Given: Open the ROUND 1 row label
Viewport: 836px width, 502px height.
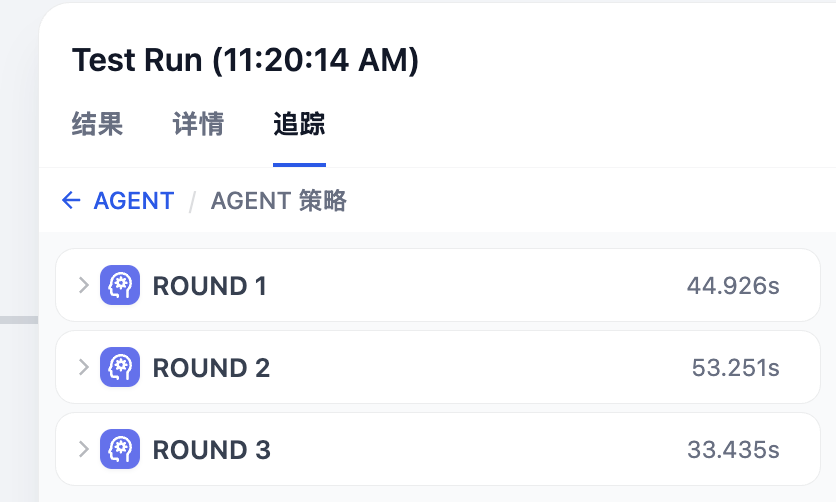Looking at the screenshot, I should (x=210, y=286).
